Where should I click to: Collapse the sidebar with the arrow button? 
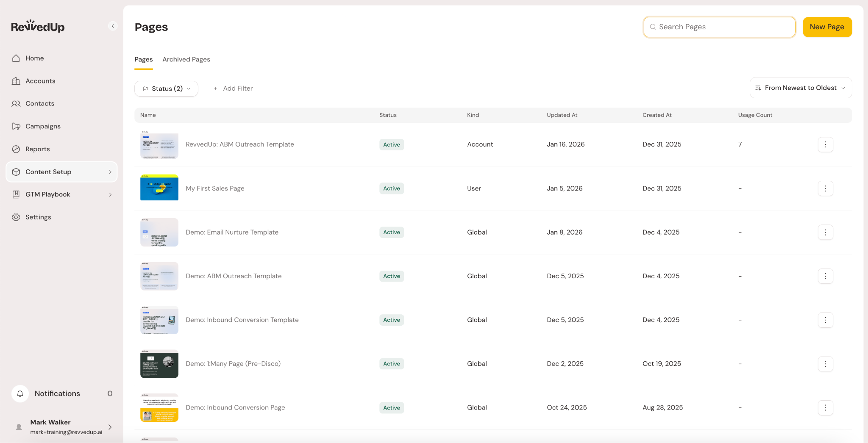click(113, 26)
